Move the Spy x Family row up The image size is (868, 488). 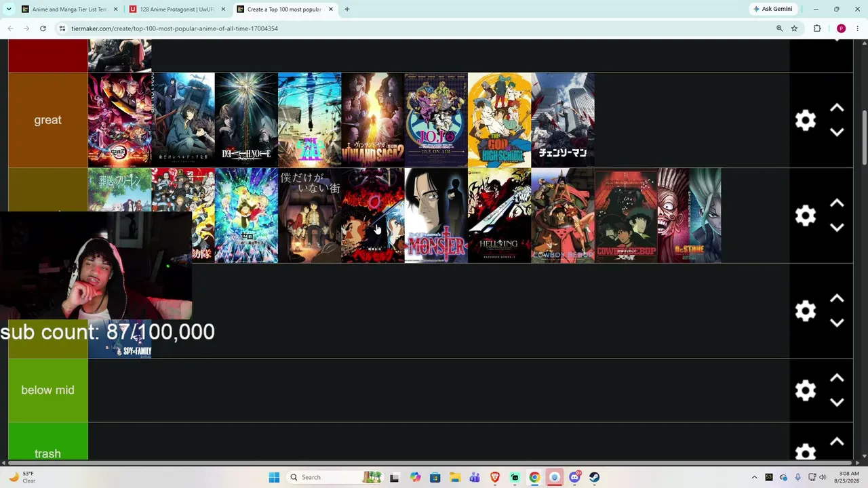pyautogui.click(x=837, y=299)
